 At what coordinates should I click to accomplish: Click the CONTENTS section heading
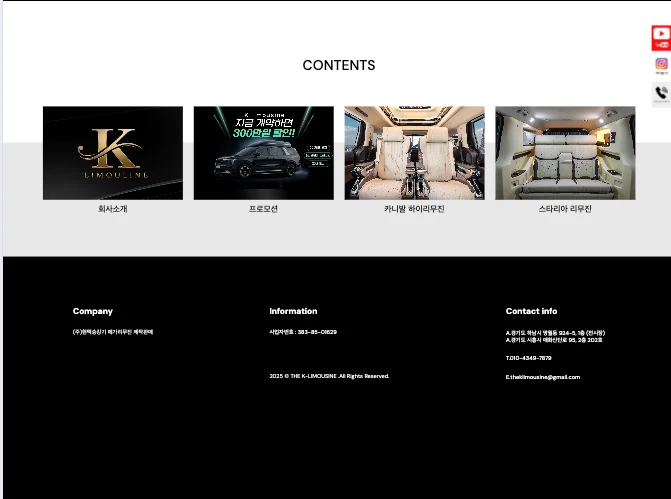(339, 65)
